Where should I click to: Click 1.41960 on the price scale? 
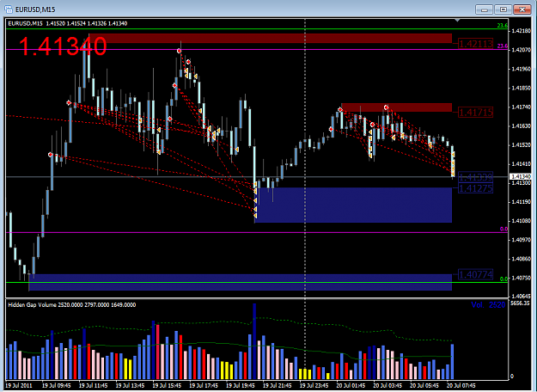(x=521, y=70)
